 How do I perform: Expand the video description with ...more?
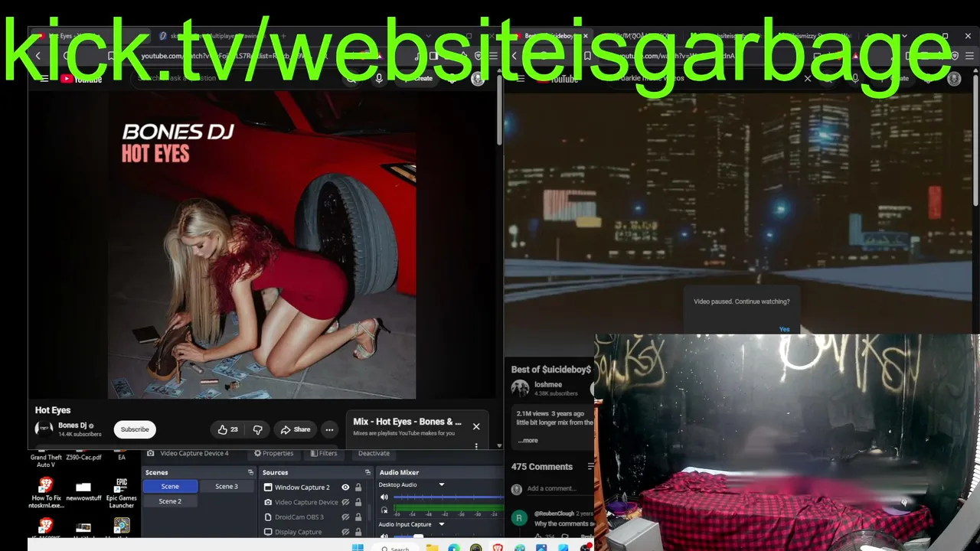528,441
